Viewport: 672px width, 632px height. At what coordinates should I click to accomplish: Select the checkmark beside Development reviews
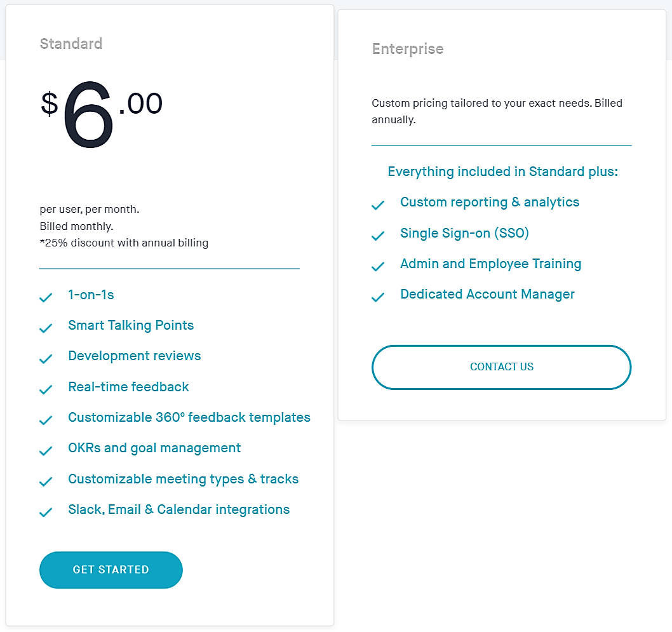[45, 358]
